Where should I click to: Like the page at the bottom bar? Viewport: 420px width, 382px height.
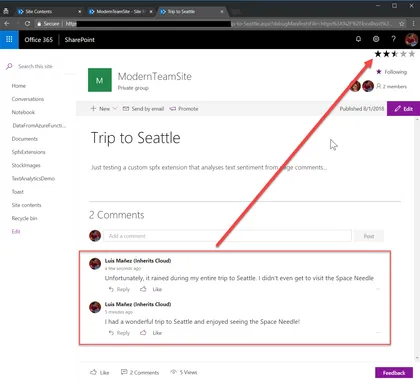point(100,372)
